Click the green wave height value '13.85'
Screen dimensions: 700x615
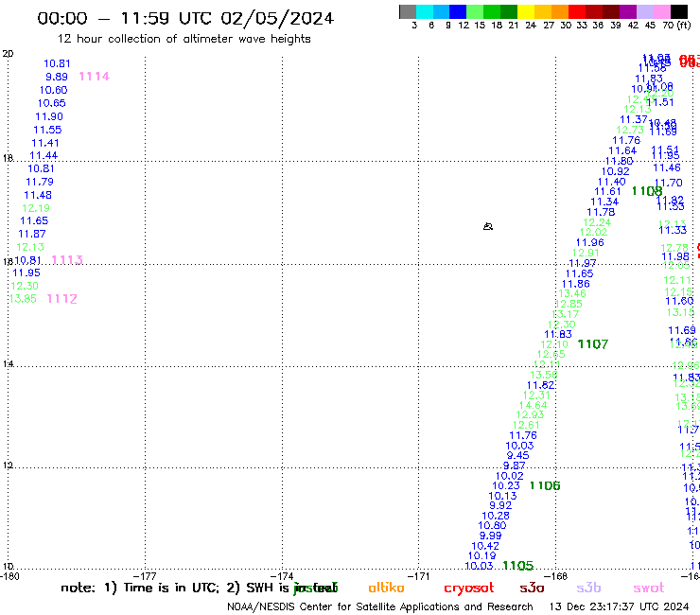(23, 299)
